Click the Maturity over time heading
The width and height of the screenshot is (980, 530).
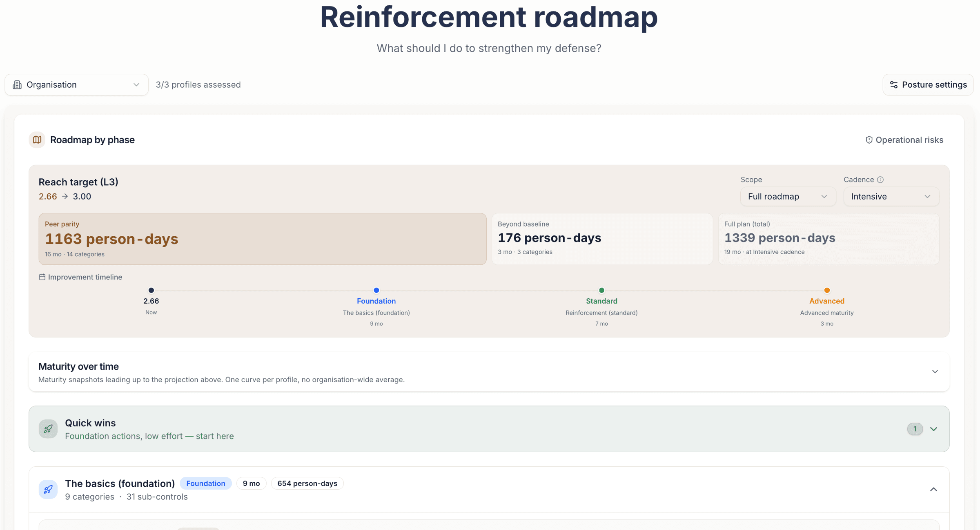click(x=78, y=366)
